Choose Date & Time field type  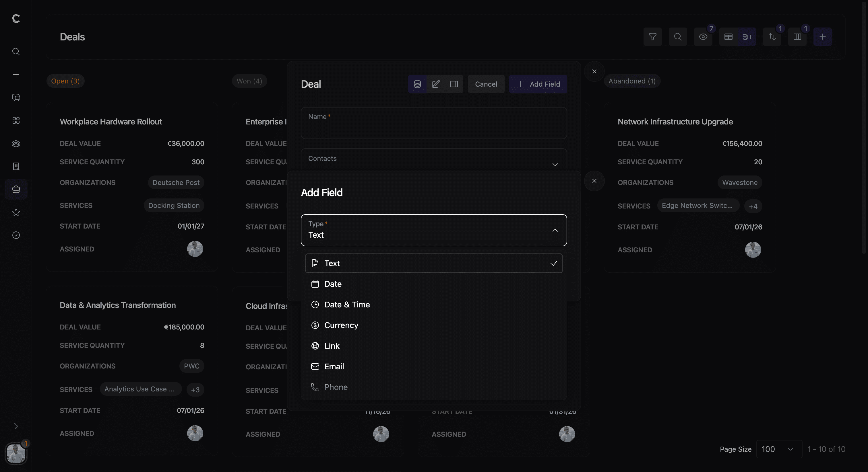347,305
